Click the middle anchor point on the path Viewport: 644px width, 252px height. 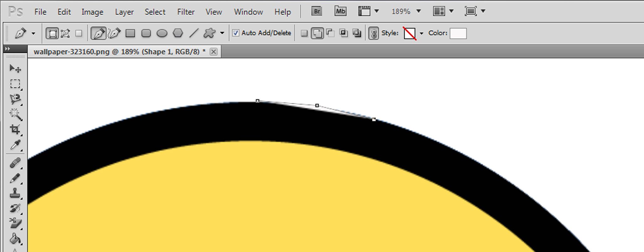point(317,106)
